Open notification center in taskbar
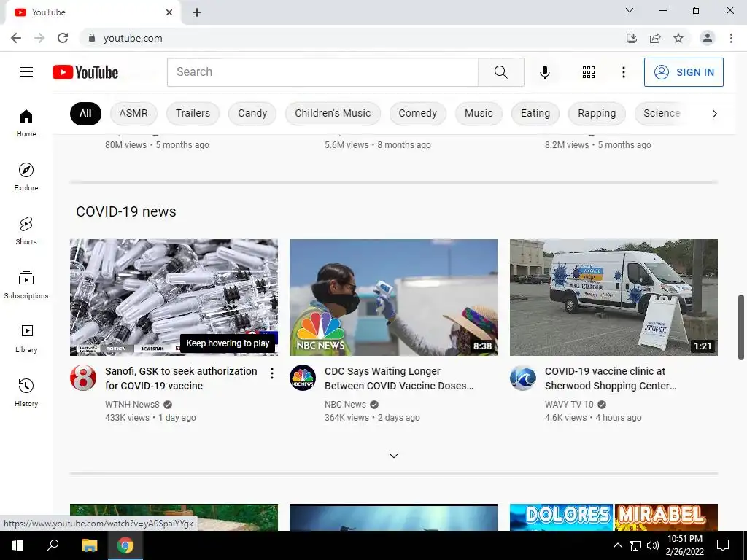Viewport: 747px width, 560px height. 723,545
